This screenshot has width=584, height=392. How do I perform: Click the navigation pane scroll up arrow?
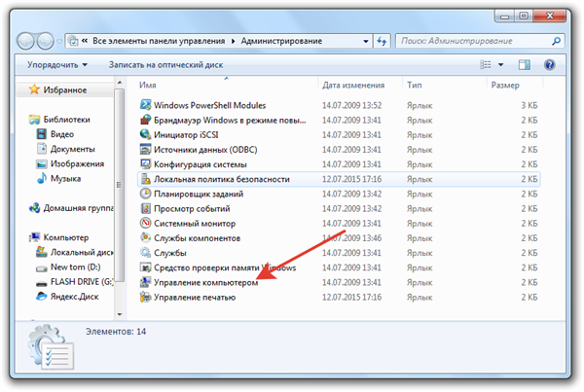point(120,83)
